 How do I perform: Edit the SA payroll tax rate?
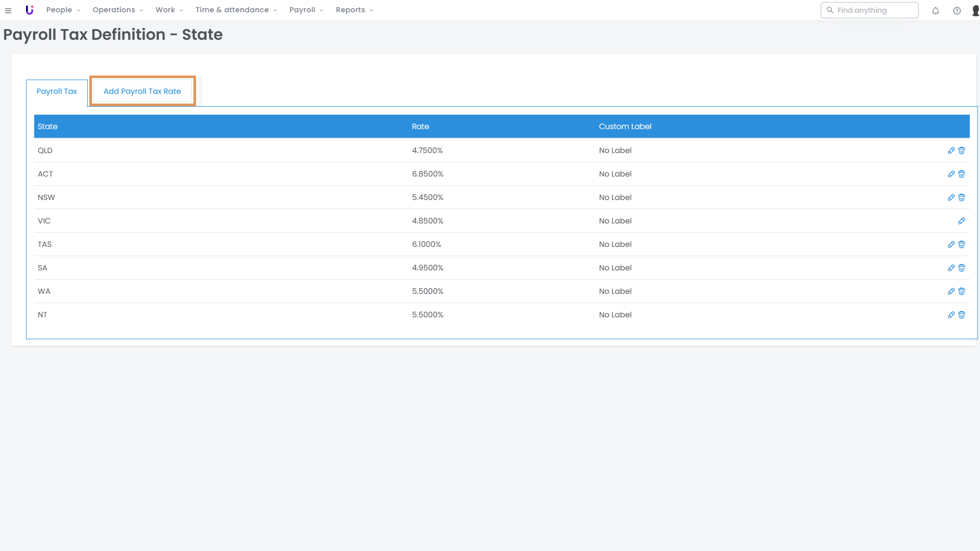[951, 268]
